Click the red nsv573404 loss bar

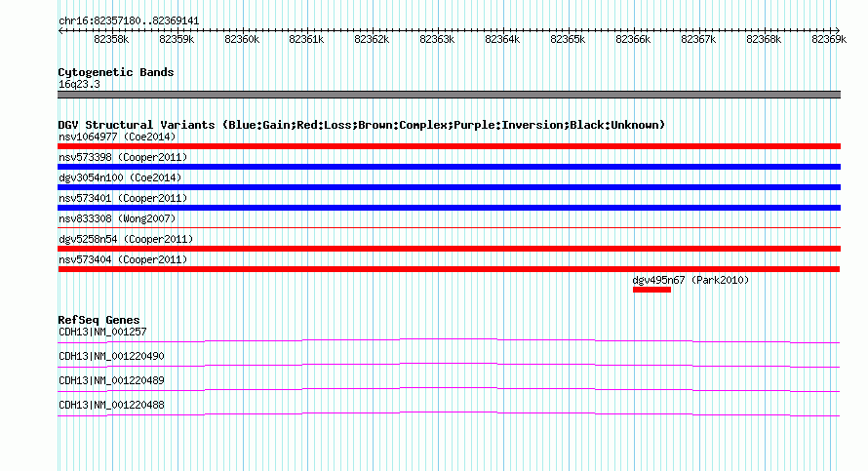[449, 269]
